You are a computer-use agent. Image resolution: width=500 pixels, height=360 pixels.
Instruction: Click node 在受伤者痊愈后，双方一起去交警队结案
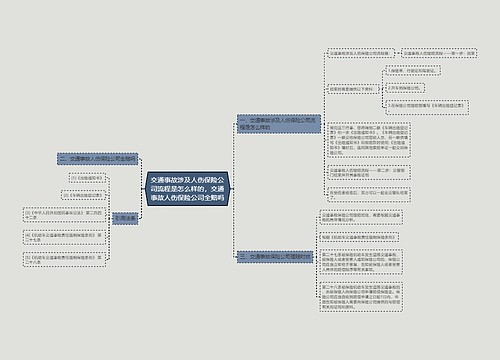[x=369, y=195]
